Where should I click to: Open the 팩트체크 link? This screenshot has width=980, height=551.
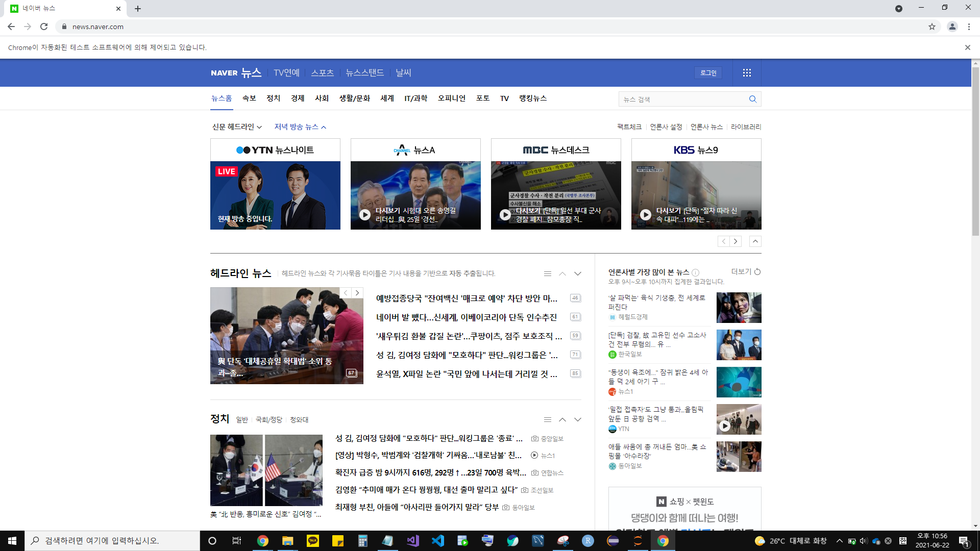click(629, 127)
